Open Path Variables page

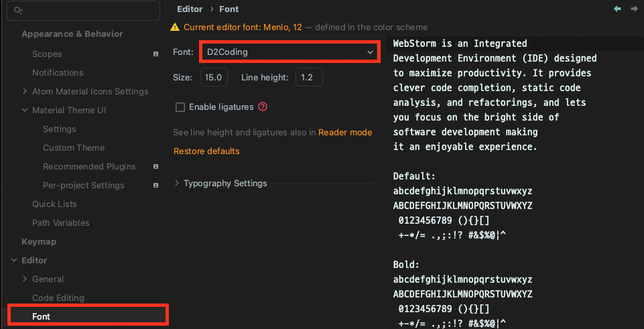pyautogui.click(x=61, y=222)
